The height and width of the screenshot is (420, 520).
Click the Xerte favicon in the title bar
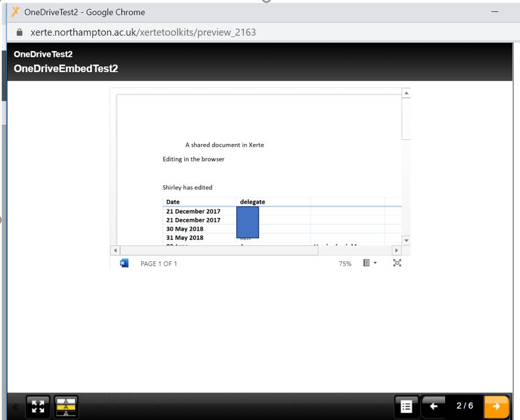coord(15,12)
